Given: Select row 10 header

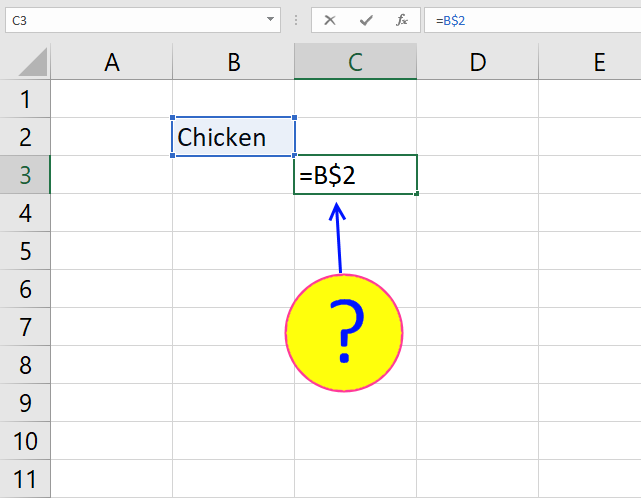Looking at the screenshot, I should point(25,441).
